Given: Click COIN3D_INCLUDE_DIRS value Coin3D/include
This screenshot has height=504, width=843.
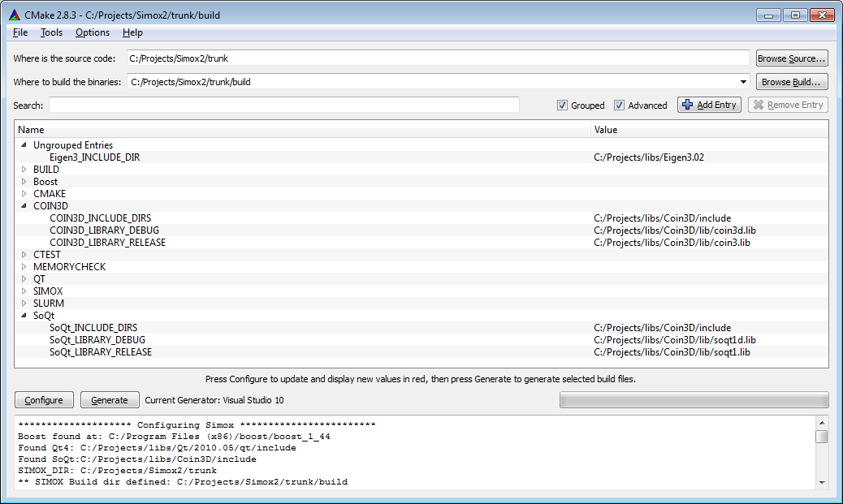Looking at the screenshot, I should point(663,218).
